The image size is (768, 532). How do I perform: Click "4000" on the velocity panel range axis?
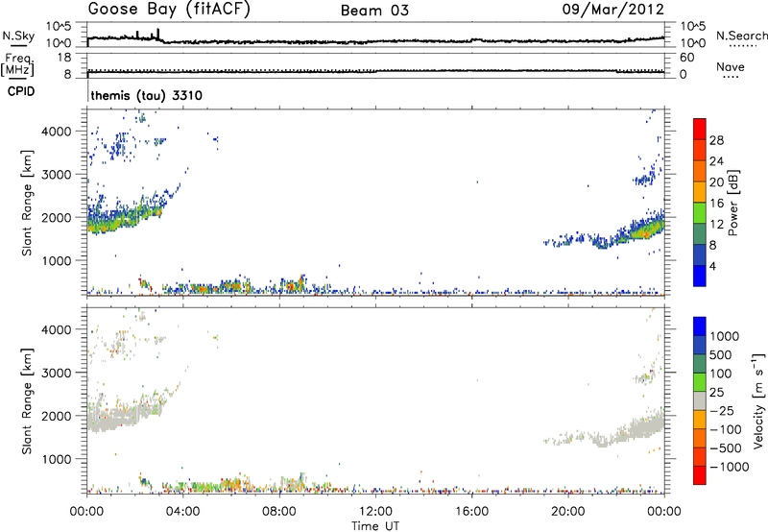tap(57, 329)
